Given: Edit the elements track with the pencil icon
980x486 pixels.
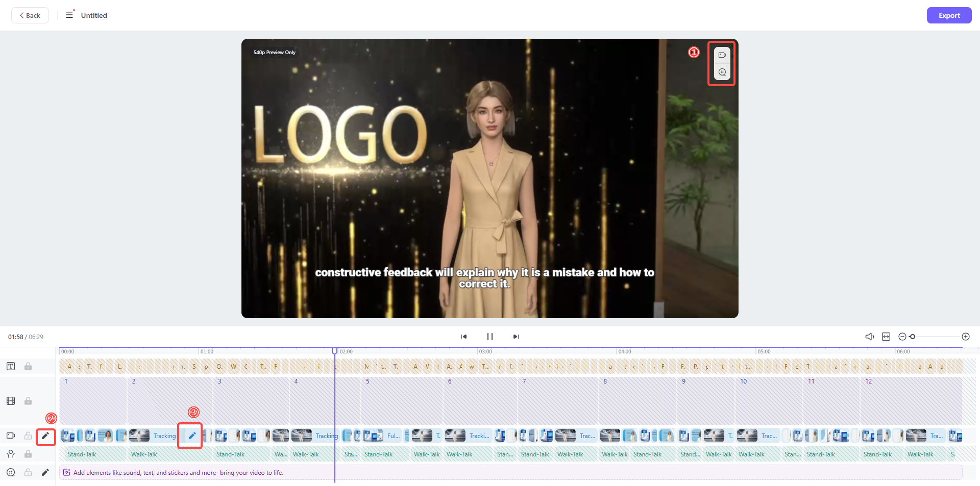Looking at the screenshot, I should pos(45,472).
